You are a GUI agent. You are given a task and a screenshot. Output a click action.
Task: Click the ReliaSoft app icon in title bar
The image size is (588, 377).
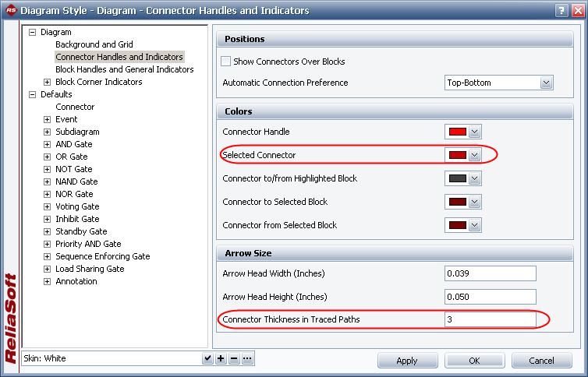point(10,10)
